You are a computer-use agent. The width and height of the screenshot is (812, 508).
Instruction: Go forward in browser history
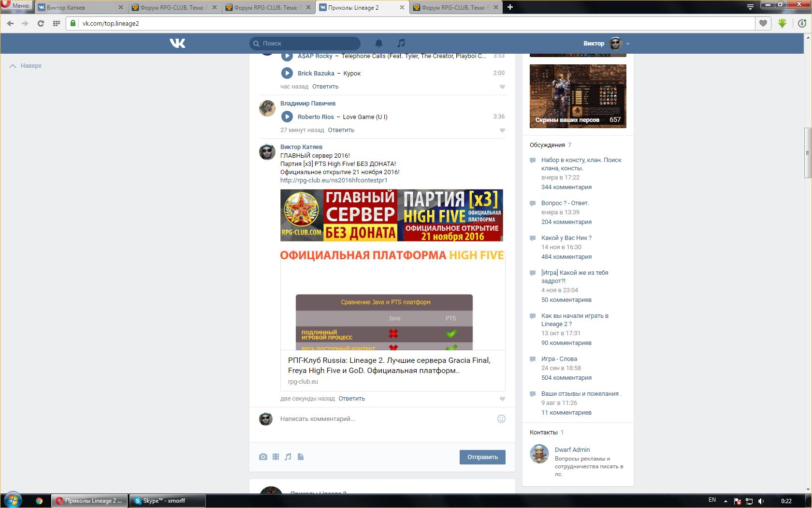point(25,23)
